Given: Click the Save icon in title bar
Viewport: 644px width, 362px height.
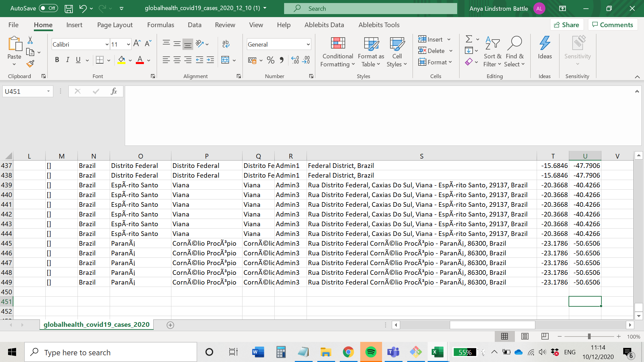Looking at the screenshot, I should [69, 9].
